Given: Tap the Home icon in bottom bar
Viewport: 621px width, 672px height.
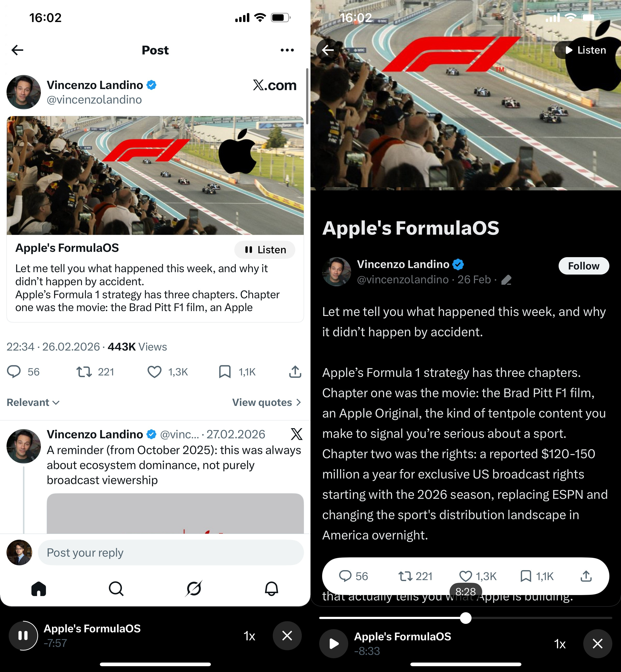Looking at the screenshot, I should [x=39, y=589].
